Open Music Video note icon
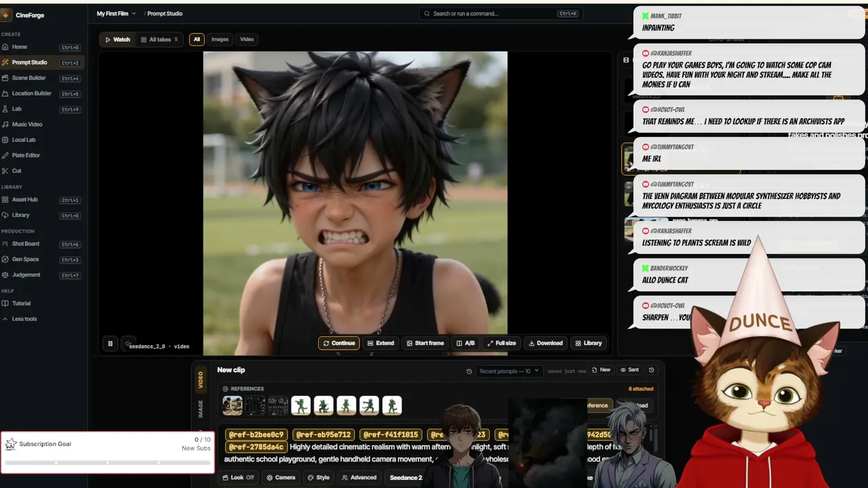 [x=5, y=125]
